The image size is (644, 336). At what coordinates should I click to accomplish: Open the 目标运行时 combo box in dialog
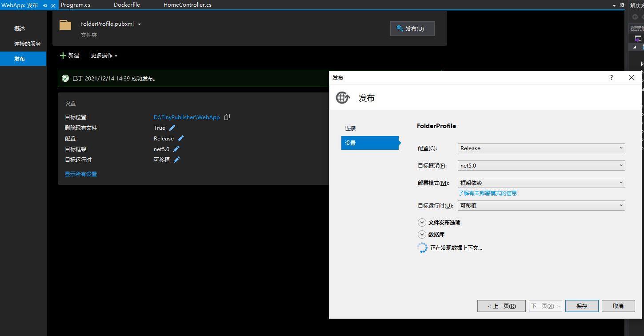tap(541, 206)
